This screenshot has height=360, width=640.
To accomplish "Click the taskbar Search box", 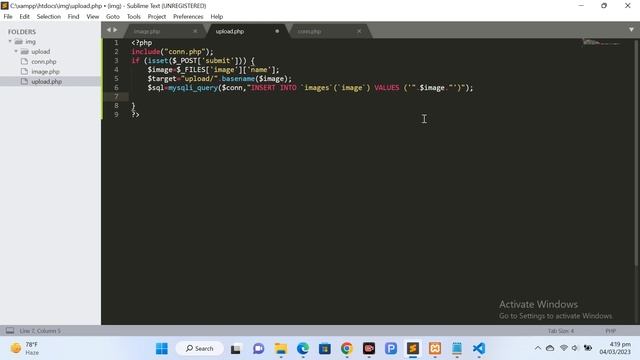I will pyautogui.click(x=200, y=349).
